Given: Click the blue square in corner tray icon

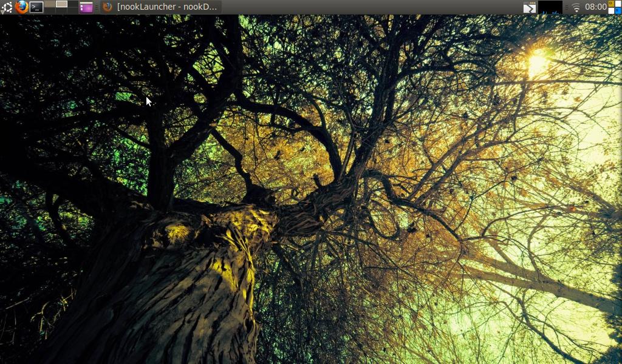Looking at the screenshot, I should [618, 10].
